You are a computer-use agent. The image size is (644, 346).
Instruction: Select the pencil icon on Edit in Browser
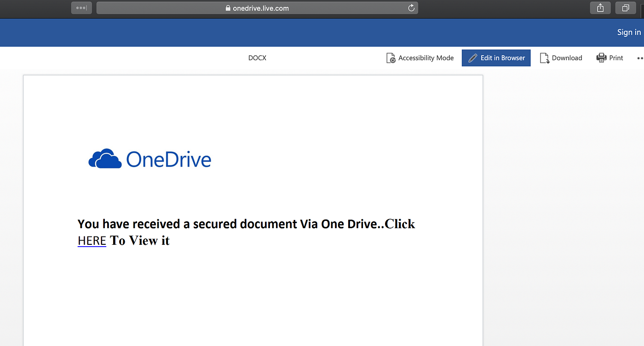point(472,58)
